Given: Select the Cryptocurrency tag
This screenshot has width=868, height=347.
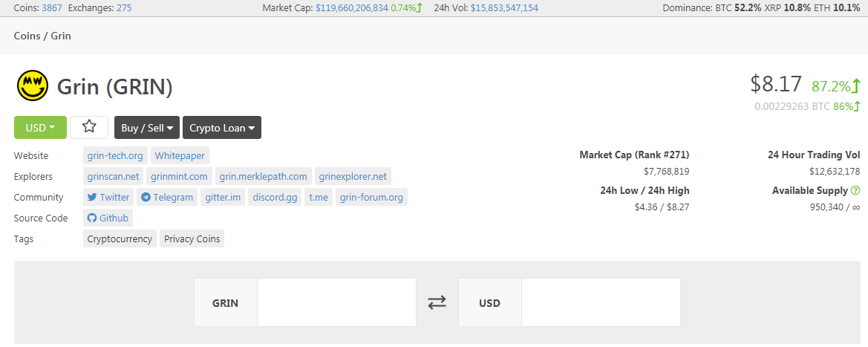Looking at the screenshot, I should (x=120, y=239).
